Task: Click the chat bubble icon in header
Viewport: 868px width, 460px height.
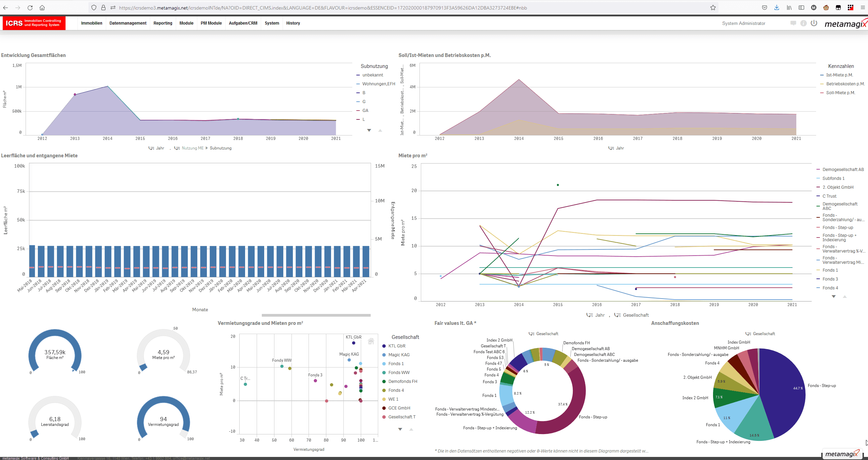Action: coord(793,23)
